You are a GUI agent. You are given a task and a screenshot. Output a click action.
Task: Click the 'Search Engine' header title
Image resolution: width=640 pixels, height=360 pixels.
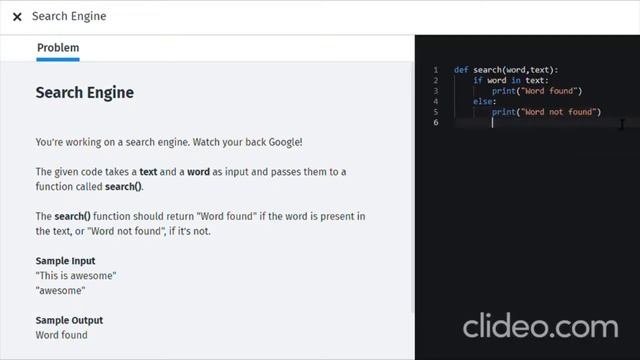[69, 16]
